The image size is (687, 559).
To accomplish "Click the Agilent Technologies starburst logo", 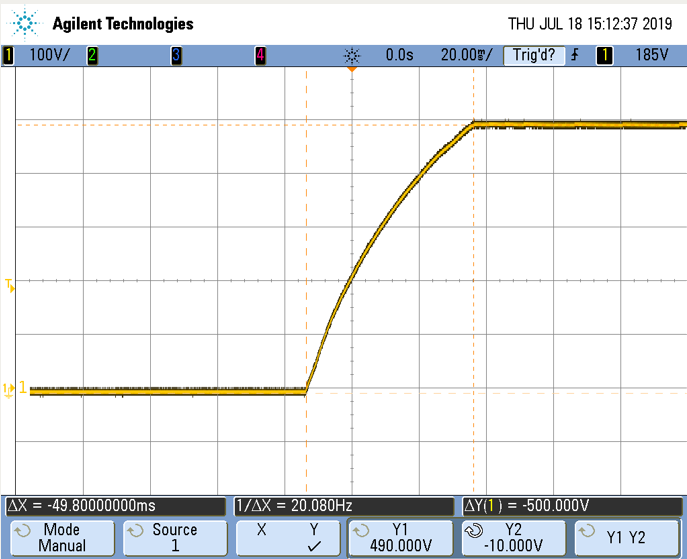I will [x=25, y=22].
